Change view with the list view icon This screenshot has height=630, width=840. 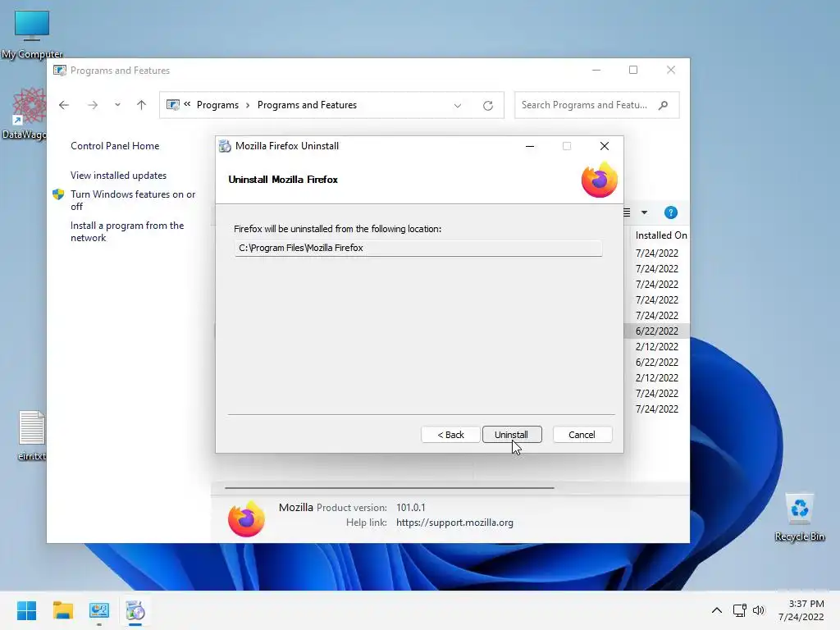click(628, 212)
